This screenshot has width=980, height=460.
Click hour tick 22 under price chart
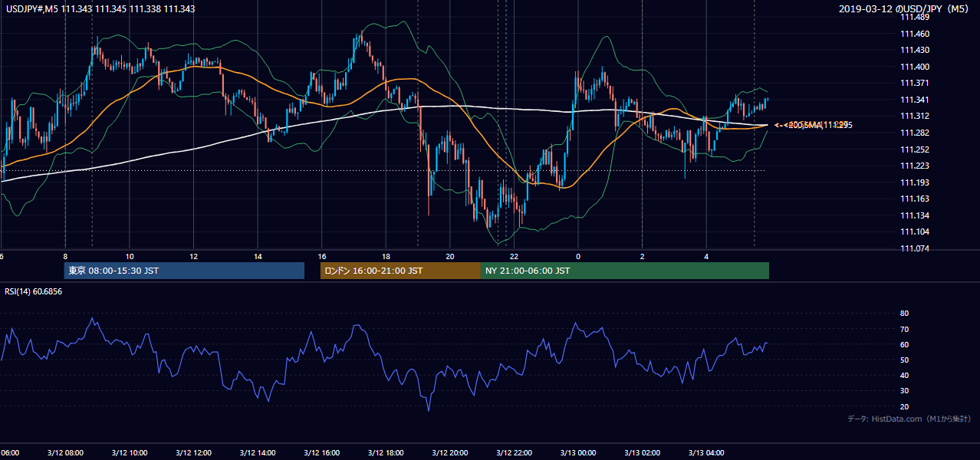pos(514,256)
